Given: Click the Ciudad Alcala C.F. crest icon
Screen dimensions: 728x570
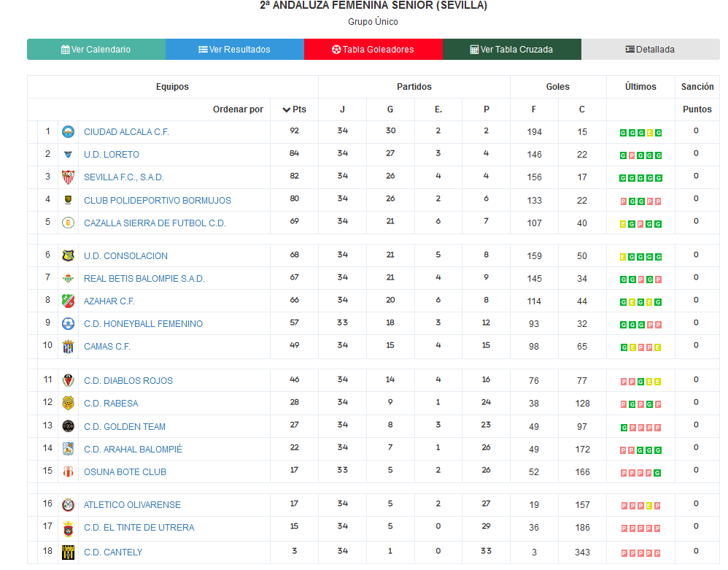Looking at the screenshot, I should (69, 132).
